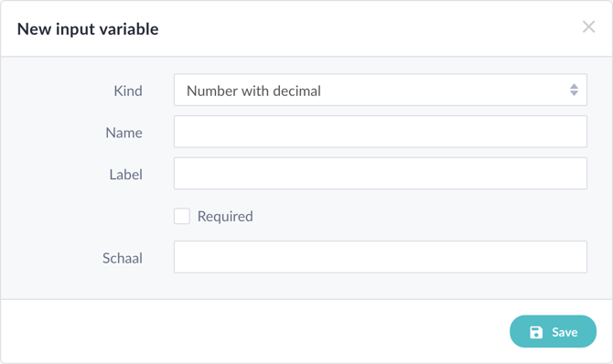Image resolution: width=613 pixels, height=364 pixels.
Task: Focus the Schaal input field
Action: 380,257
